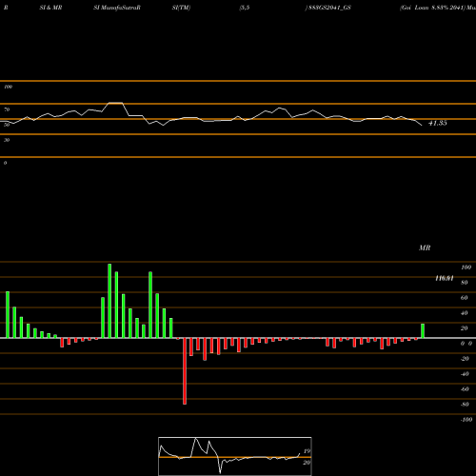Click the MR axis label 40
Image resolution: width=476 pixels, height=476 pixels.
[465, 313]
